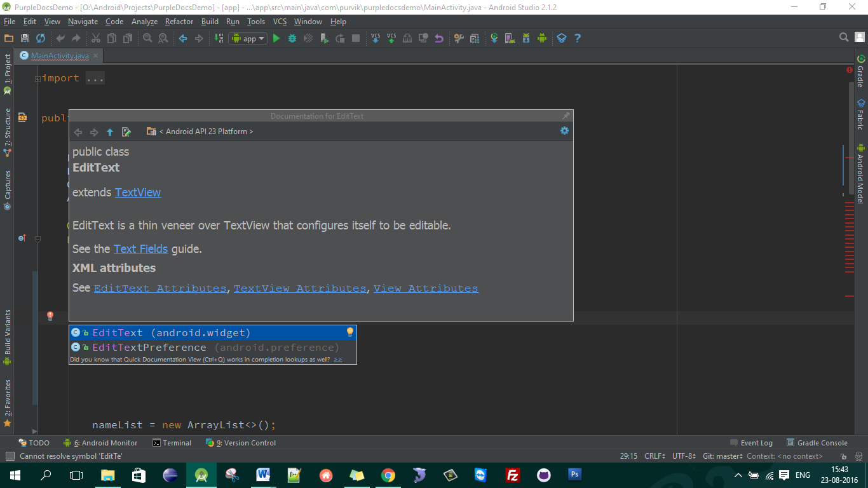Click the documentation popup up arrow
The image size is (868, 488).
[110, 132]
